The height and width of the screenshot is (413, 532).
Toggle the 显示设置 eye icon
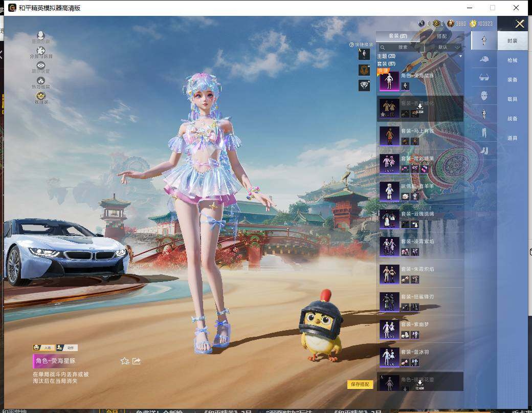[x=41, y=66]
